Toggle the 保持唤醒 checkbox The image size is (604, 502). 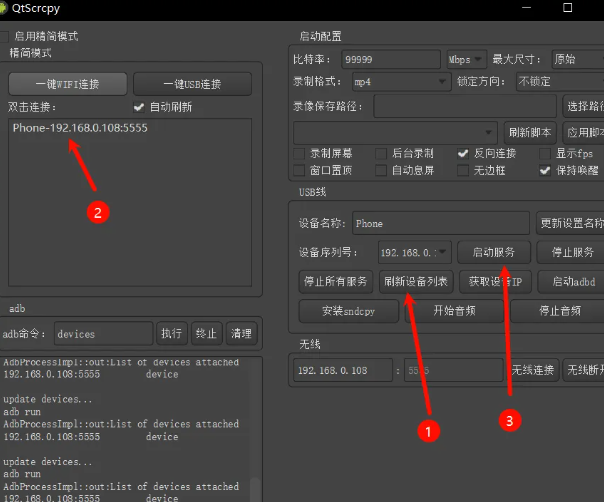point(545,171)
